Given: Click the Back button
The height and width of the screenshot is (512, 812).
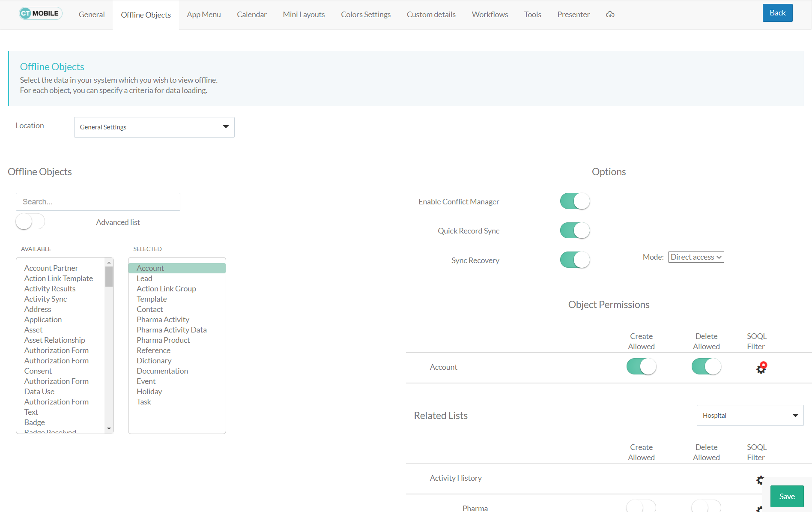Looking at the screenshot, I should pyautogui.click(x=777, y=13).
